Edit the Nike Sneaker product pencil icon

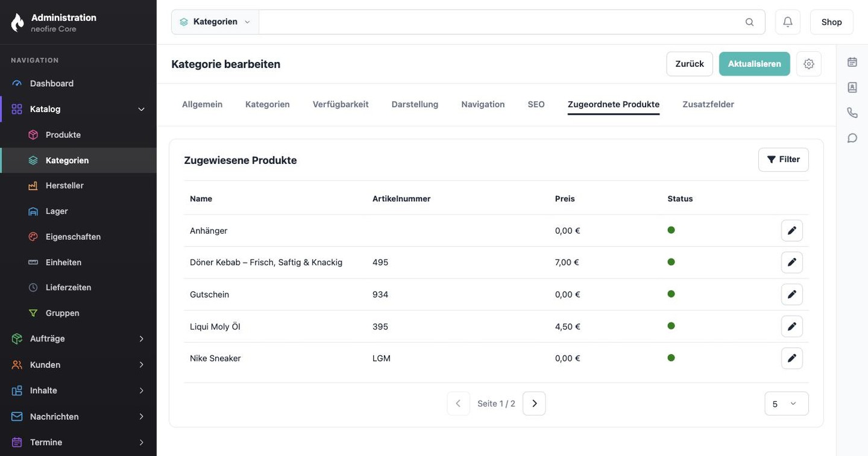[x=792, y=358]
